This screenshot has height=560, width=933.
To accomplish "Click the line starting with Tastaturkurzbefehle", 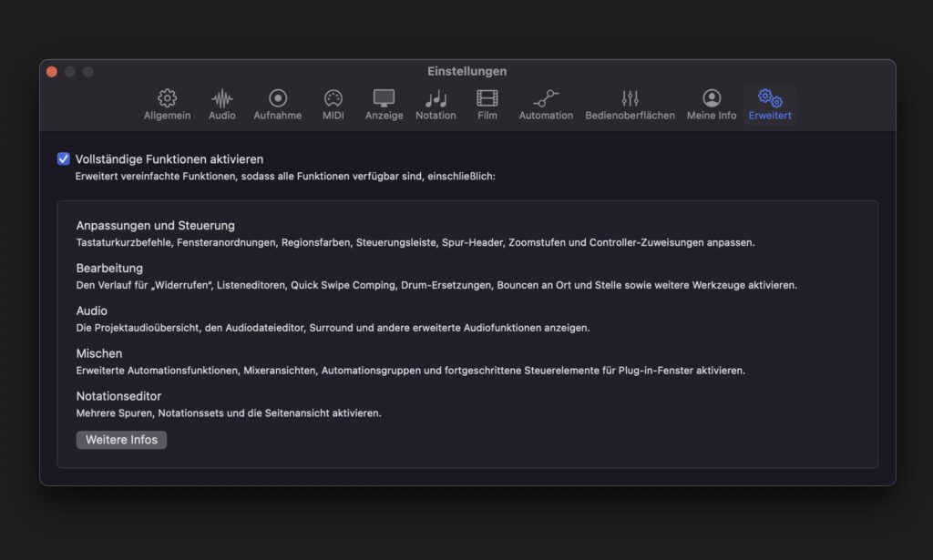I will pyautogui.click(x=415, y=242).
